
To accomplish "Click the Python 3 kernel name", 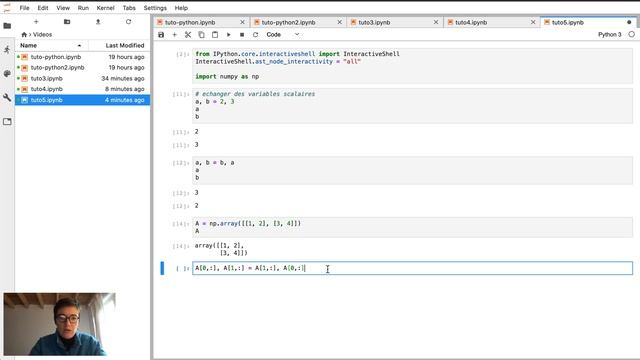I will [x=609, y=35].
